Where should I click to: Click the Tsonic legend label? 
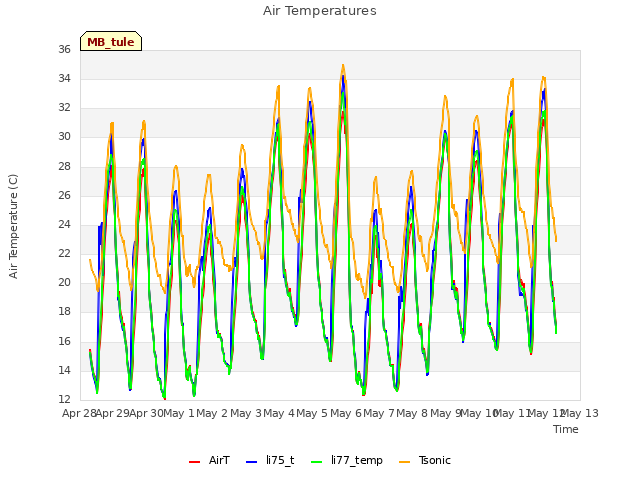click(x=434, y=460)
